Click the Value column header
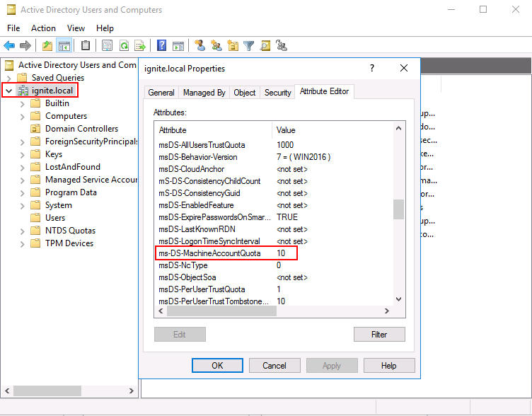The height and width of the screenshot is (416, 532). (x=332, y=130)
